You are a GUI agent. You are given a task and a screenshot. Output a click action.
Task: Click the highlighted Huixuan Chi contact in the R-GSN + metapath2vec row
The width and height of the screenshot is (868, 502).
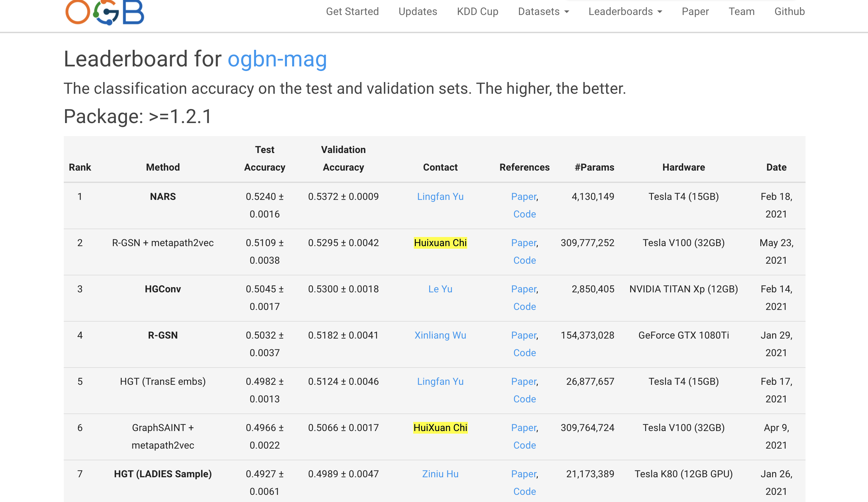click(x=440, y=243)
